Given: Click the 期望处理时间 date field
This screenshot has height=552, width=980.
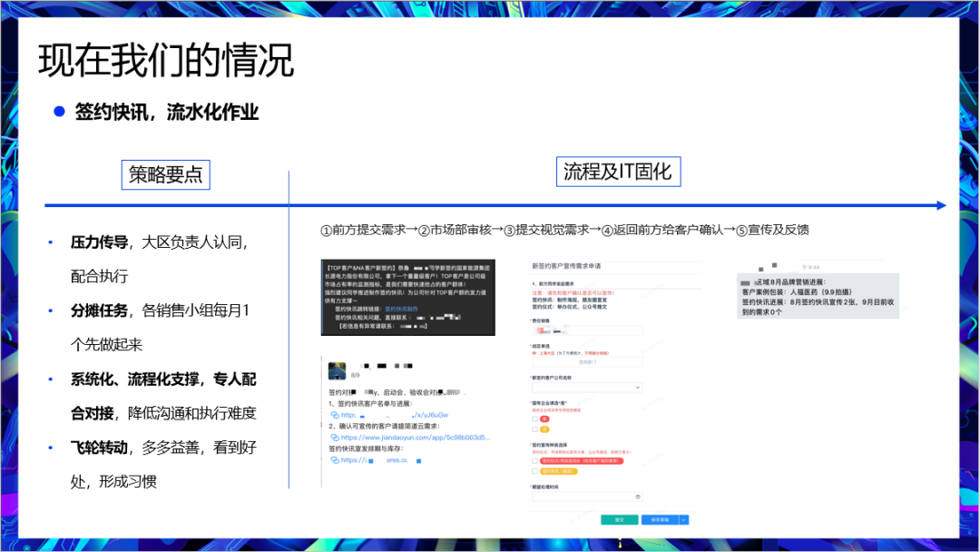Looking at the screenshot, I should tap(587, 497).
